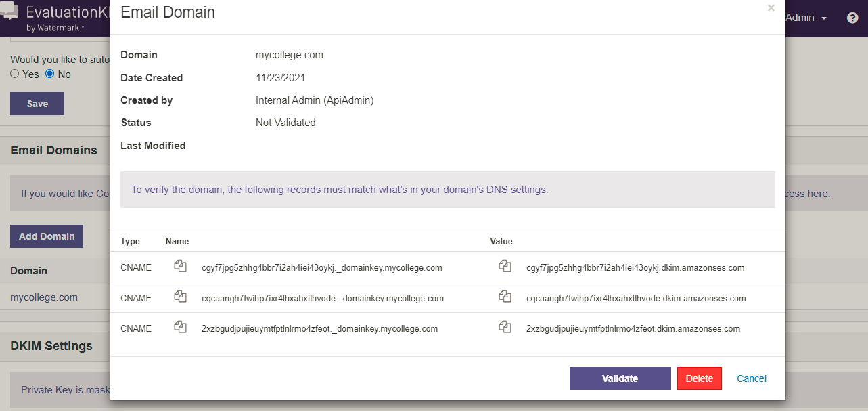This screenshot has width=868, height=411.
Task: Copy the 2xzbgudjpujieuymtfptlnlrmo4zfeot._domainkey name record
Action: (180, 328)
